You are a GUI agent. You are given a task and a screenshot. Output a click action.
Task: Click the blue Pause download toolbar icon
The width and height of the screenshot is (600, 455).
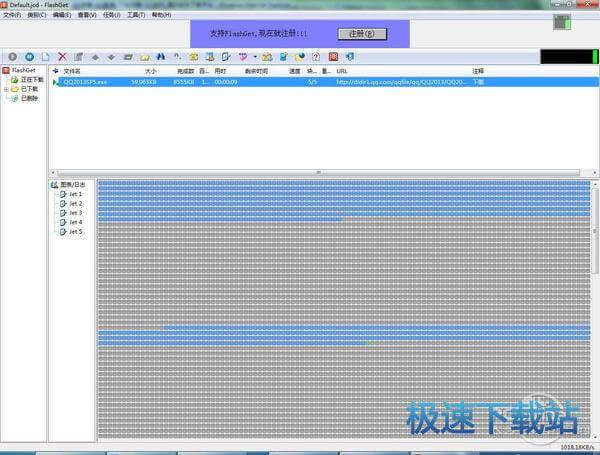tap(29, 57)
